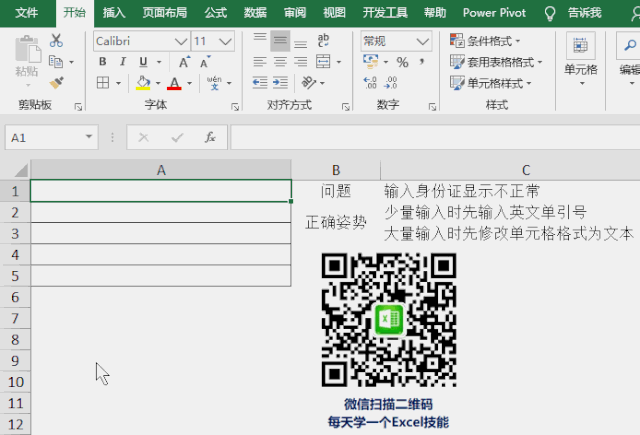This screenshot has height=435, width=640.
Task: Decrease font size with small A
Action: pos(205,62)
